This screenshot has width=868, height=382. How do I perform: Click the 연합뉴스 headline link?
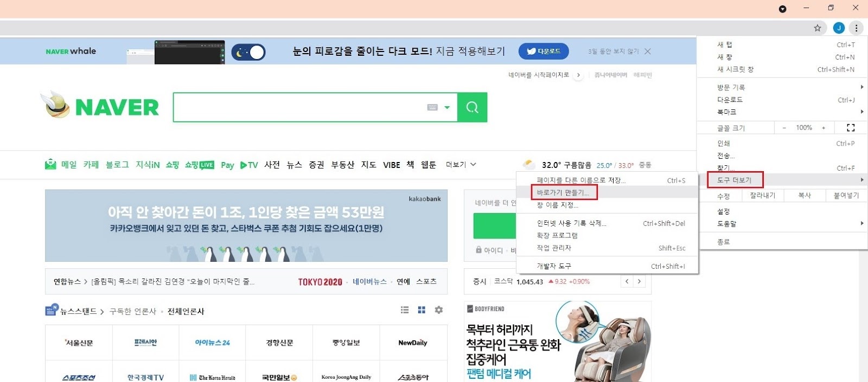pyautogui.click(x=173, y=282)
